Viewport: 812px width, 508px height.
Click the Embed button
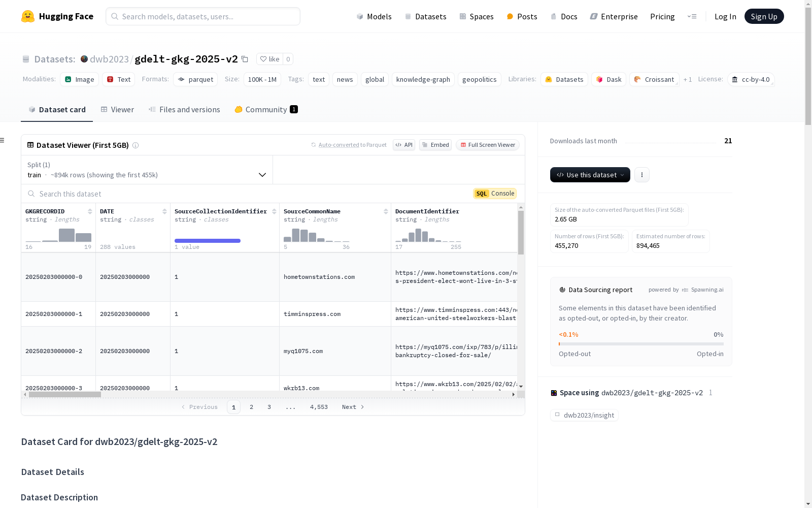[x=435, y=145]
